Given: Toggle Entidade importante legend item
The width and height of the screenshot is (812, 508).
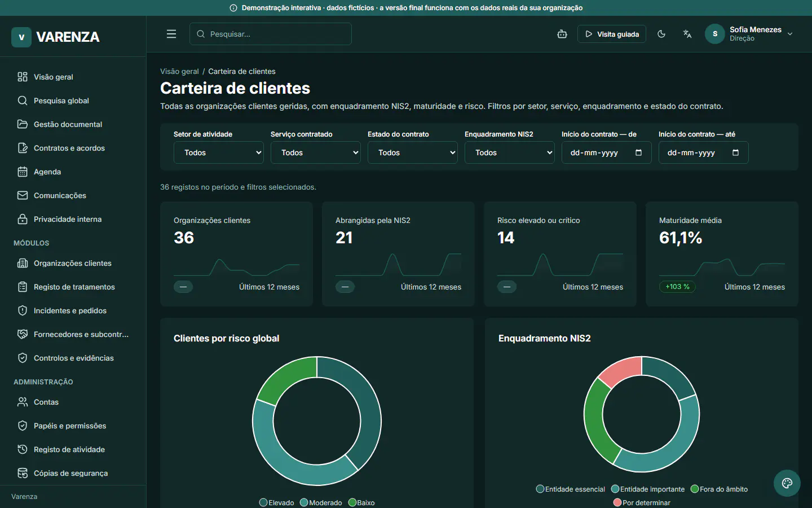Looking at the screenshot, I should click(648, 489).
